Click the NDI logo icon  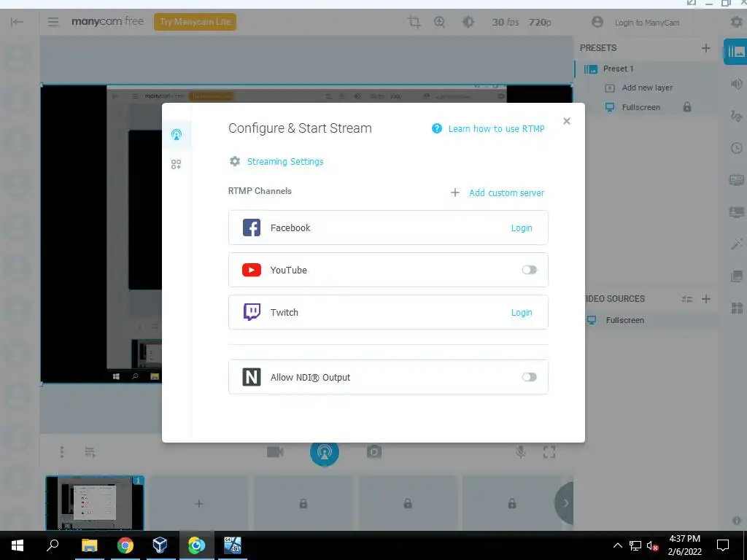click(252, 377)
